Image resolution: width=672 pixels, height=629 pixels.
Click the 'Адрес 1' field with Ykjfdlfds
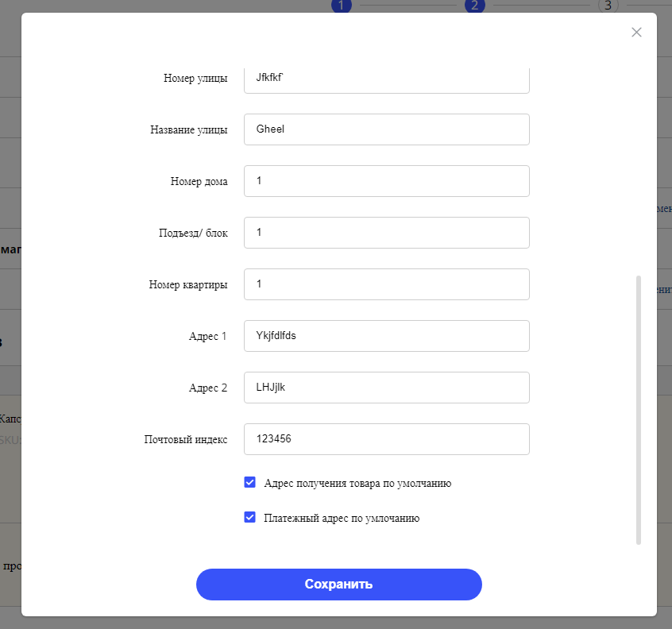point(386,336)
